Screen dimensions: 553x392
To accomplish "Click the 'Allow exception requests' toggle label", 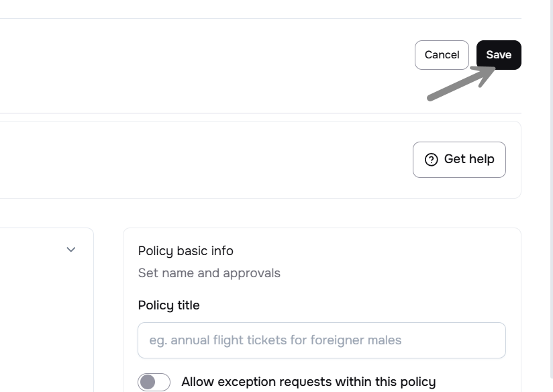I will [308, 382].
